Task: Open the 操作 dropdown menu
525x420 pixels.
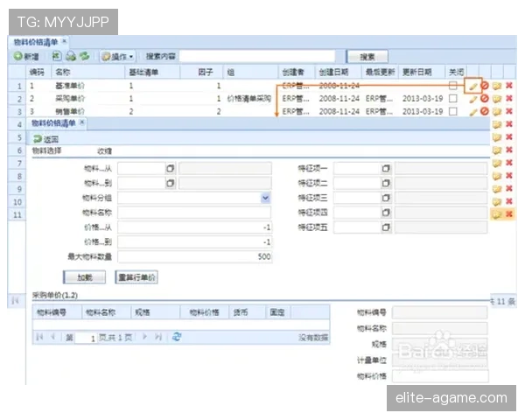Action: pyautogui.click(x=118, y=57)
